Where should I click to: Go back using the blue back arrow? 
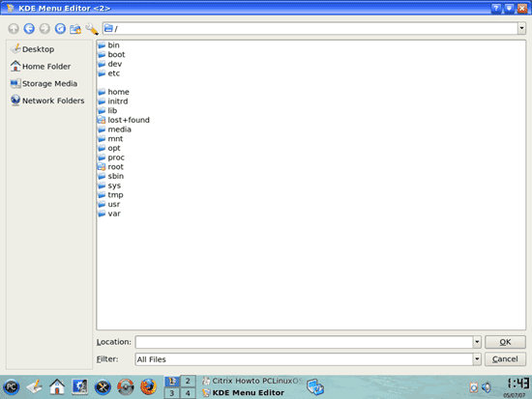click(29, 29)
